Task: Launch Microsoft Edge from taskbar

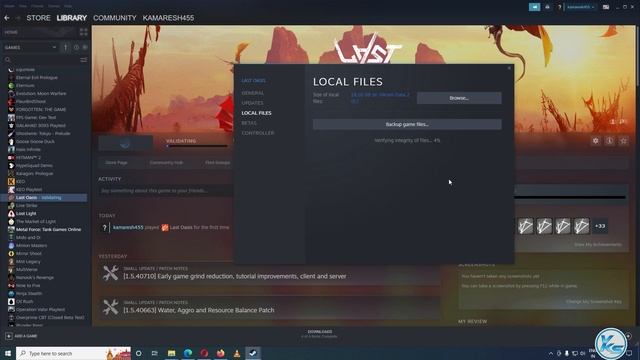Action: coord(188,353)
